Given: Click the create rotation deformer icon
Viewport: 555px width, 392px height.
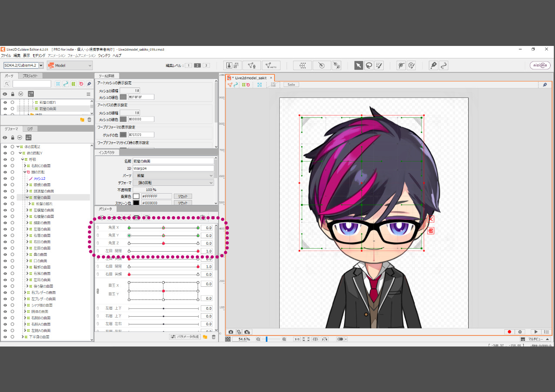Looking at the screenshot, I should [x=321, y=65].
